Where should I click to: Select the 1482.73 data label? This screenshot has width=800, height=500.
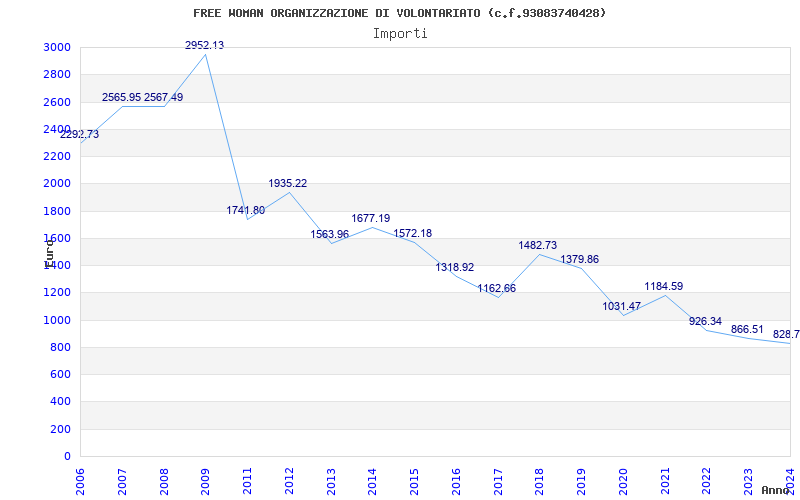pyautogui.click(x=538, y=245)
